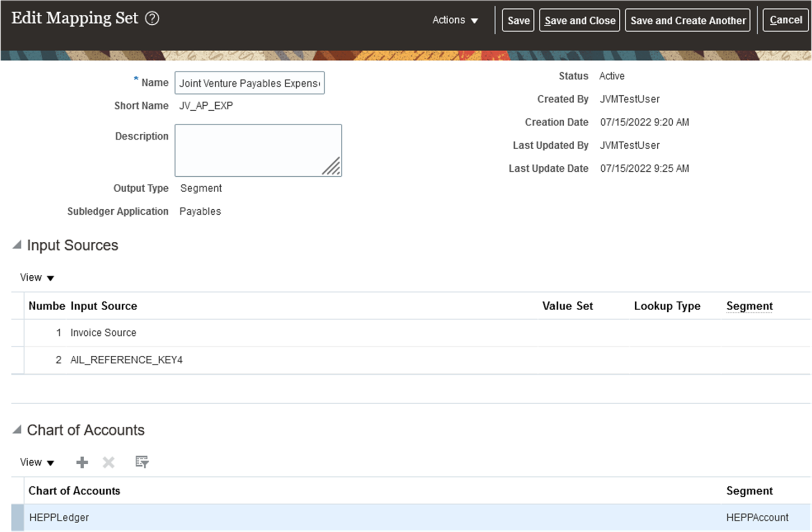This screenshot has width=812, height=532.
Task: Click the Value Set column header
Action: tap(568, 306)
